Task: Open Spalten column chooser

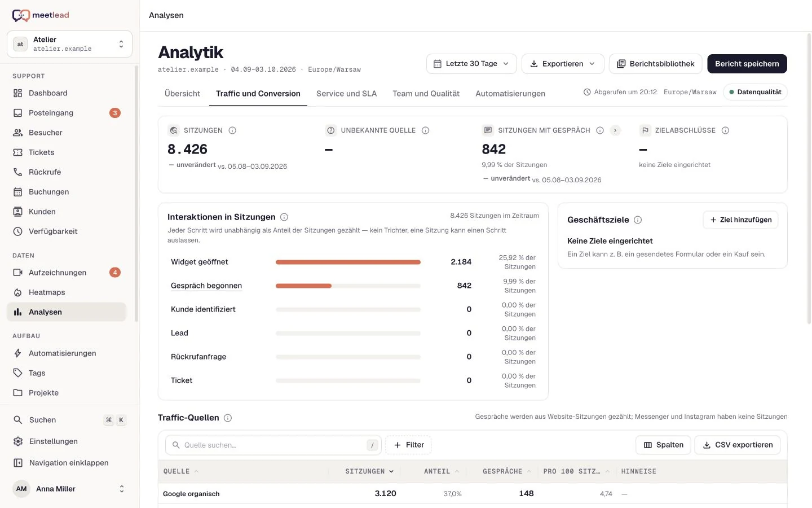Action: point(664,445)
